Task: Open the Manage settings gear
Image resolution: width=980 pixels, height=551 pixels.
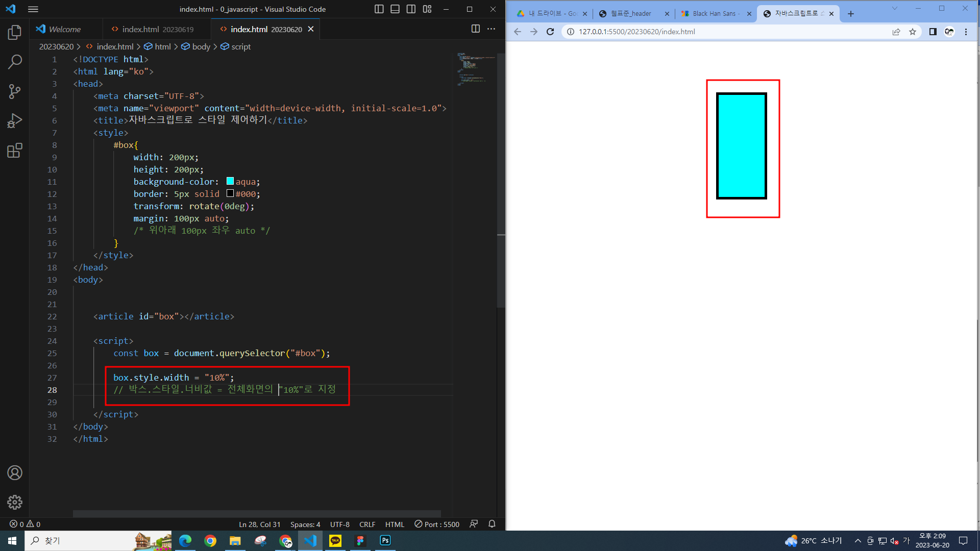Action: (x=15, y=502)
